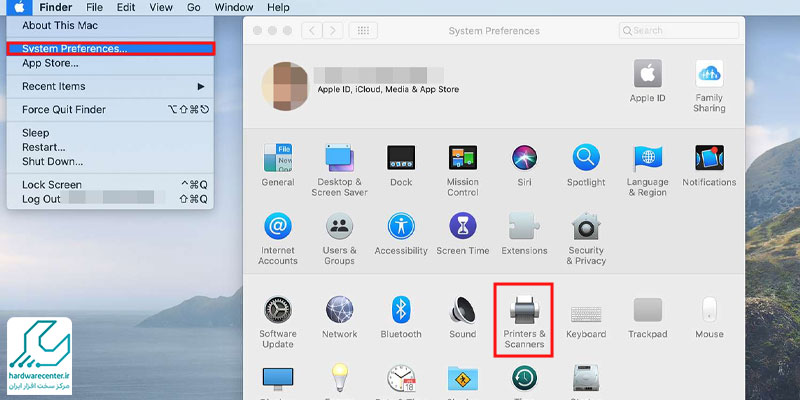Open Users & Groups preferences

pos(339,238)
